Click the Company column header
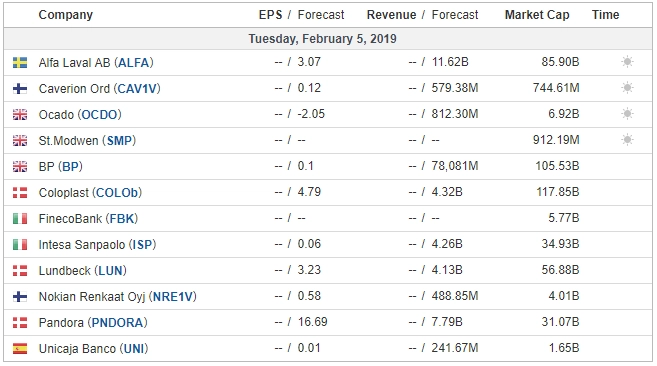This screenshot has width=657, height=366. click(x=65, y=15)
